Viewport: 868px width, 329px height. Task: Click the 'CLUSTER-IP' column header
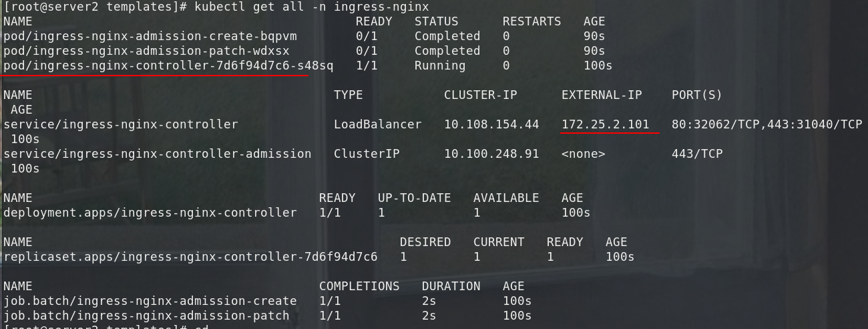pyautogui.click(x=481, y=95)
